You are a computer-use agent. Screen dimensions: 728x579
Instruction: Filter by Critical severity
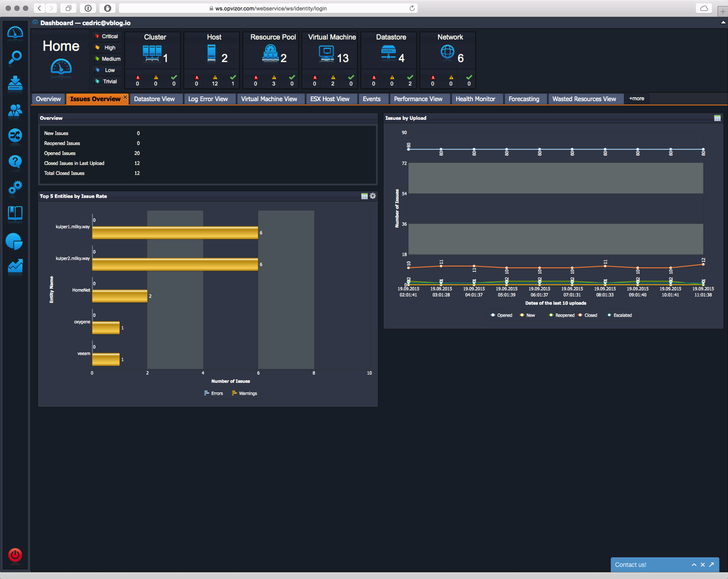(x=107, y=36)
